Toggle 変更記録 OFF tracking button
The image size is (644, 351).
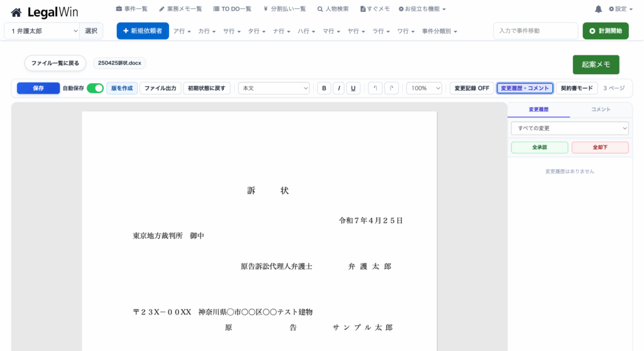point(472,88)
